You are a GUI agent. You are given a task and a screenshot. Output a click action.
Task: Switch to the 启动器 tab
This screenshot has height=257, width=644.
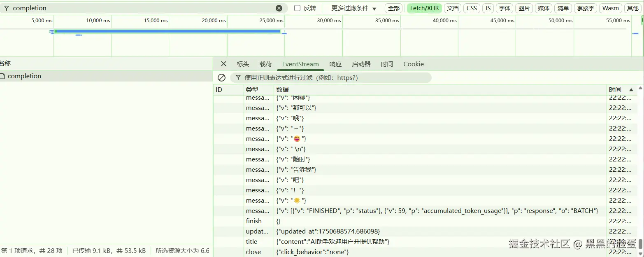(x=361, y=64)
